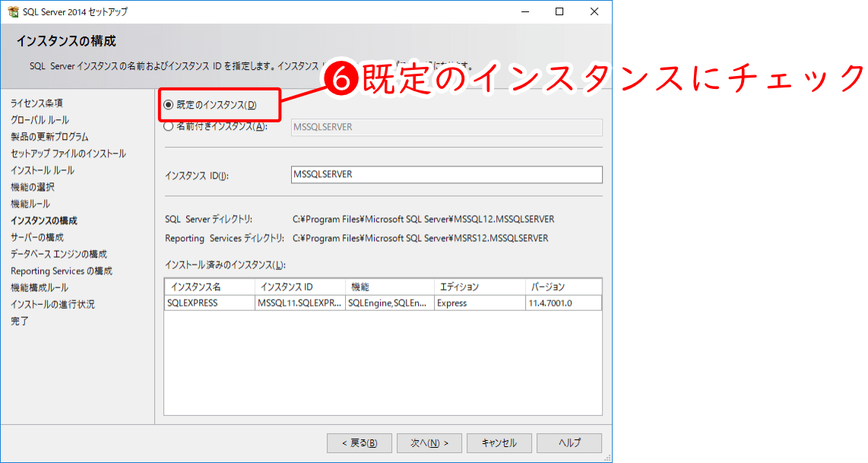Select インストールの進行状況 step

(52, 304)
